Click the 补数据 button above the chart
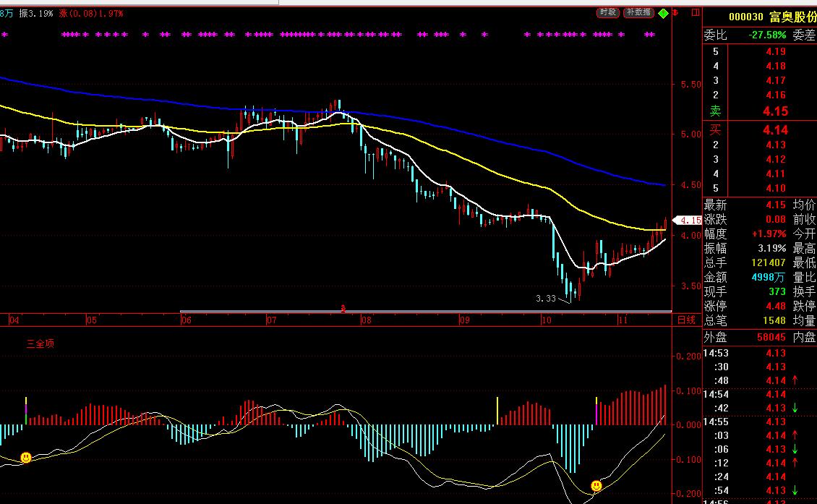817x504 pixels. [639, 12]
